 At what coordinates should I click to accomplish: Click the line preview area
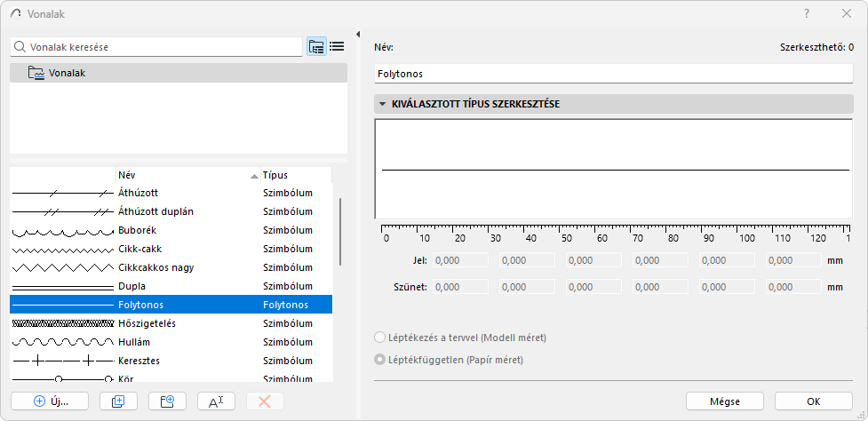tap(613, 170)
